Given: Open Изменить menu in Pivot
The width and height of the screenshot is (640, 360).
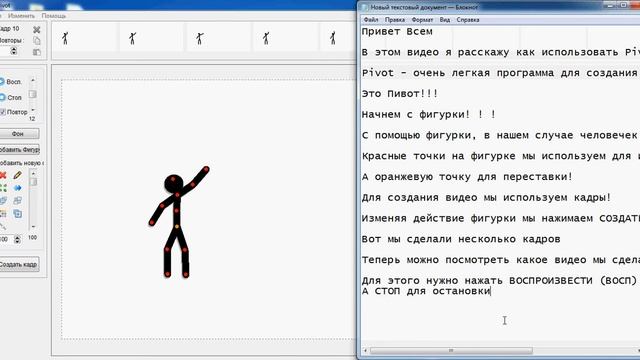Looking at the screenshot, I should click(x=21, y=16).
